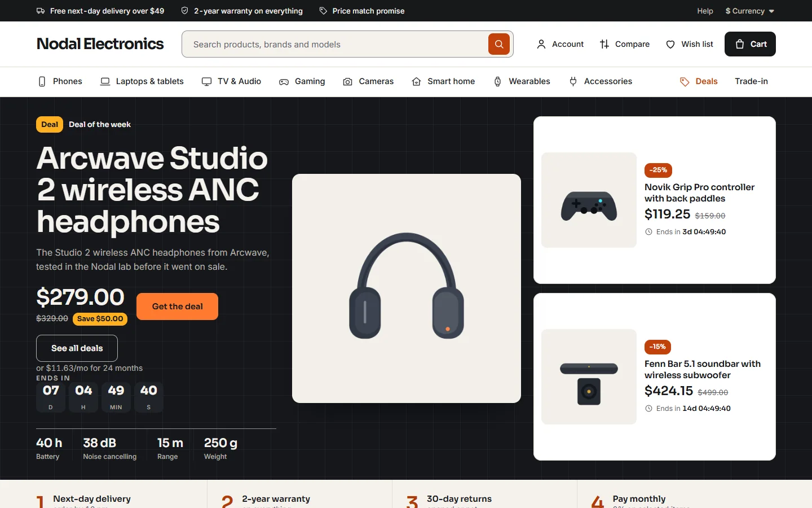Image resolution: width=812 pixels, height=508 pixels.
Task: Open the Cart button
Action: click(750, 44)
